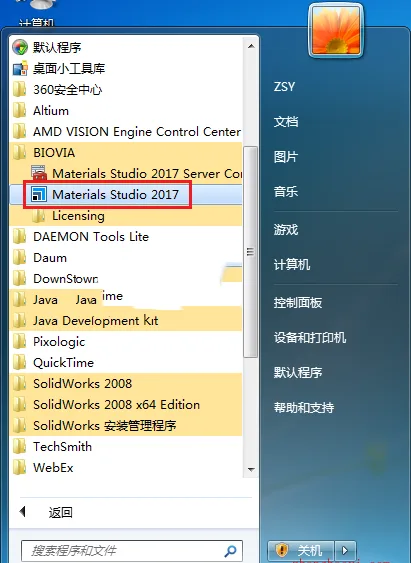Screen dimensions: 411x563
Task: Expand the Java Development Kit folder
Action: pyautogui.click(x=126, y=321)
